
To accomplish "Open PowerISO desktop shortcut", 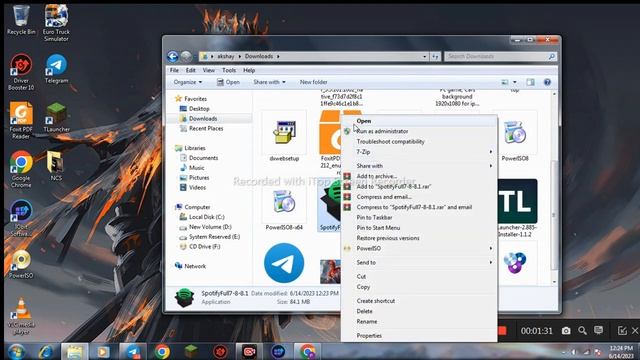I will [21, 264].
